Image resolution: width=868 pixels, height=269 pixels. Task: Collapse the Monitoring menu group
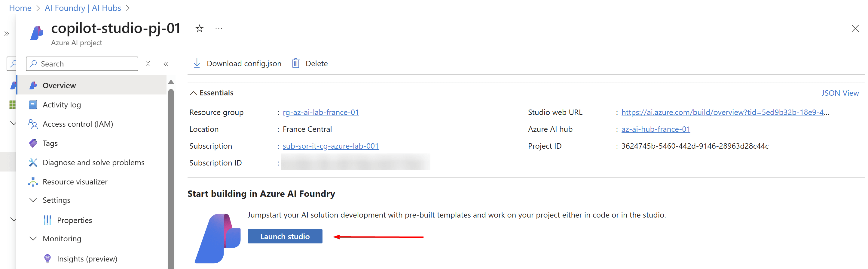pos(33,239)
